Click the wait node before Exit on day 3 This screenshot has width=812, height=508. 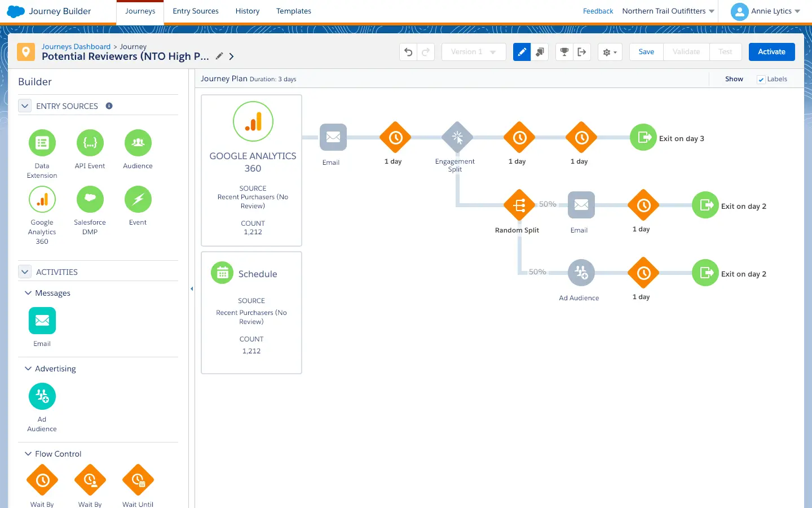click(x=581, y=137)
